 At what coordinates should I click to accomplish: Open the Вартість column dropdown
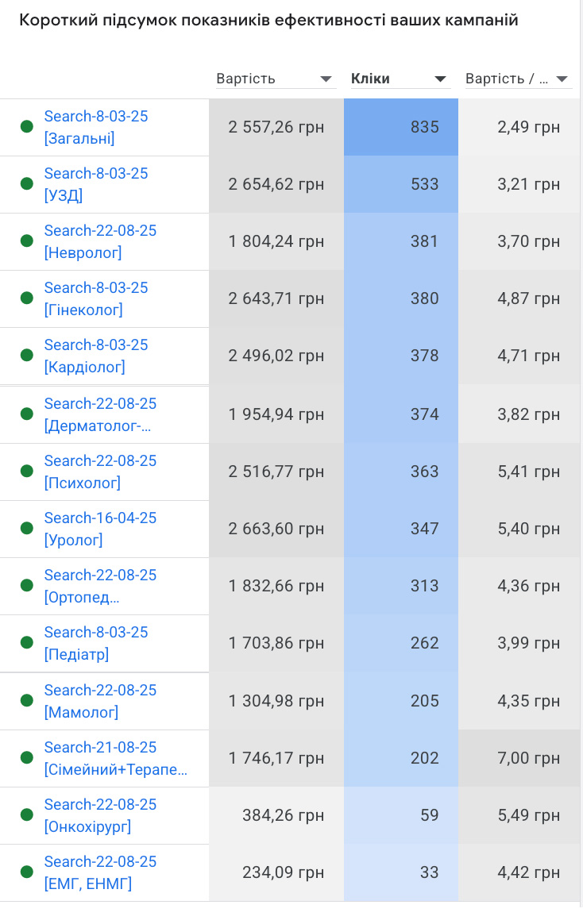(x=326, y=79)
